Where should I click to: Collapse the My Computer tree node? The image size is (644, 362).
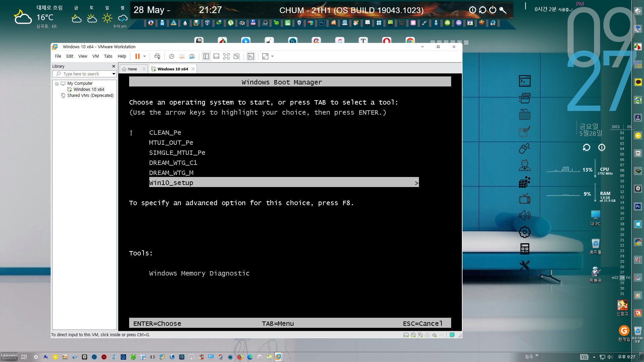[x=57, y=84]
